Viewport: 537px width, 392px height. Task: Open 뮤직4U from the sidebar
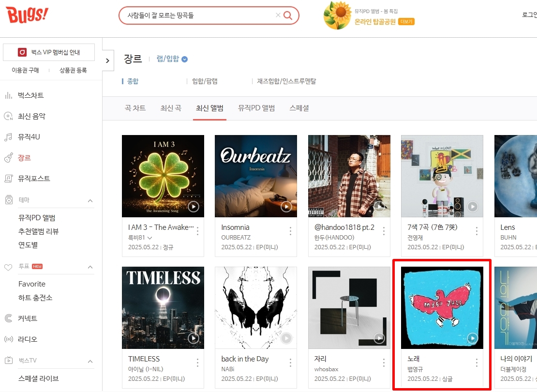29,137
